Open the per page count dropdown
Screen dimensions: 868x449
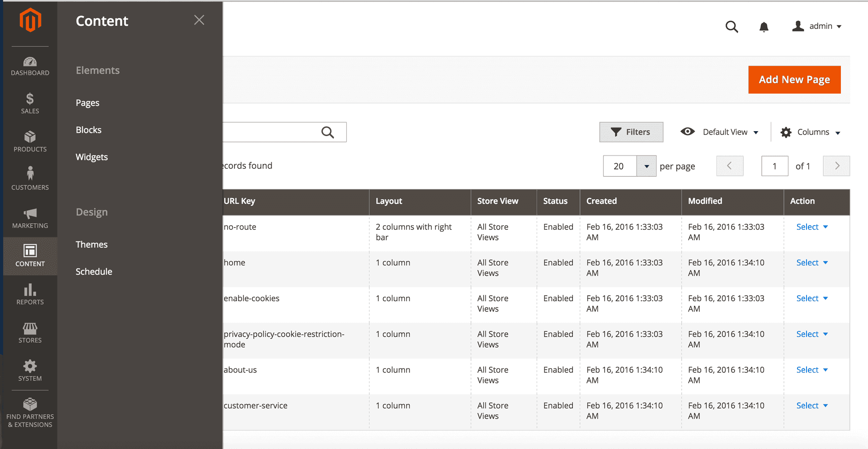646,166
